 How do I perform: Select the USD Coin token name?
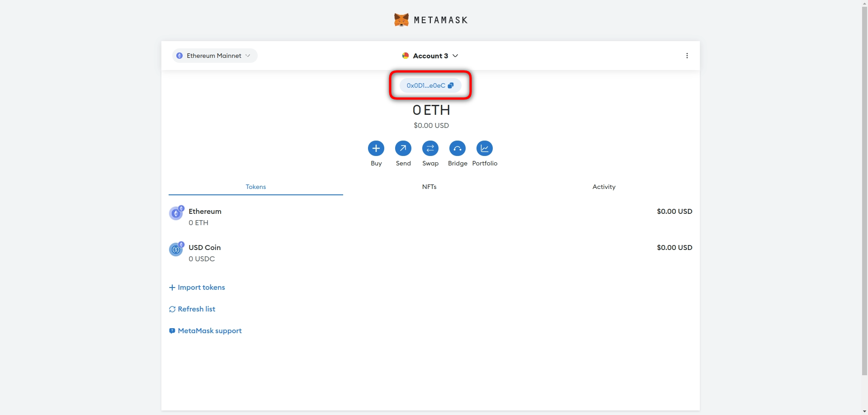pos(205,247)
